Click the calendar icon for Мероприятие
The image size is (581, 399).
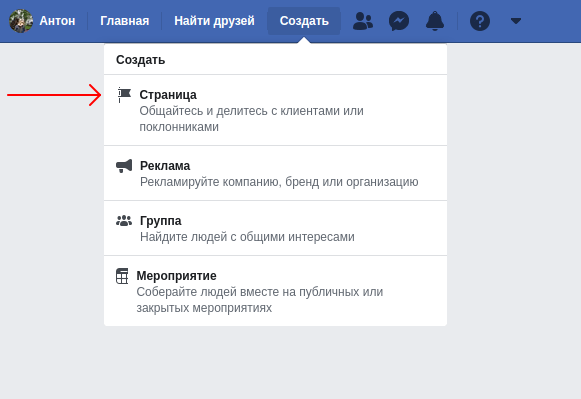122,276
